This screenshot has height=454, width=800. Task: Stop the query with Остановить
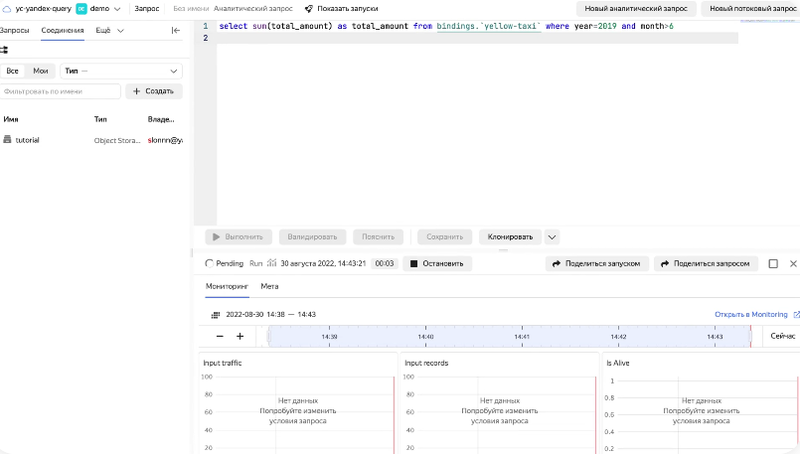tap(437, 264)
